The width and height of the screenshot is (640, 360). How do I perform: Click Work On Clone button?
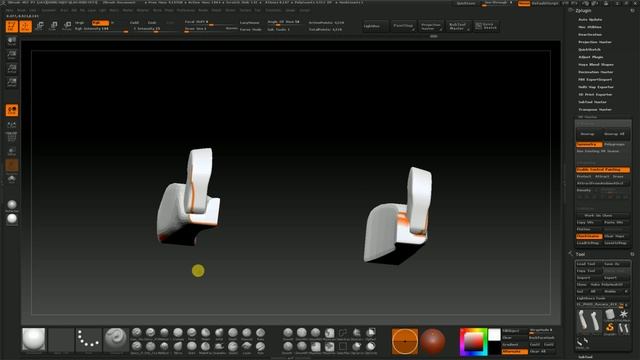[x=603, y=216]
